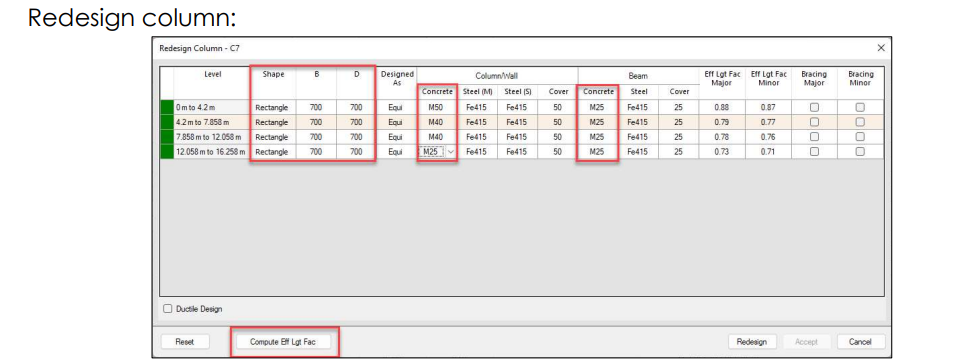
Task: Click Eff Lgt Fac Major value 0.73
Action: (721, 151)
